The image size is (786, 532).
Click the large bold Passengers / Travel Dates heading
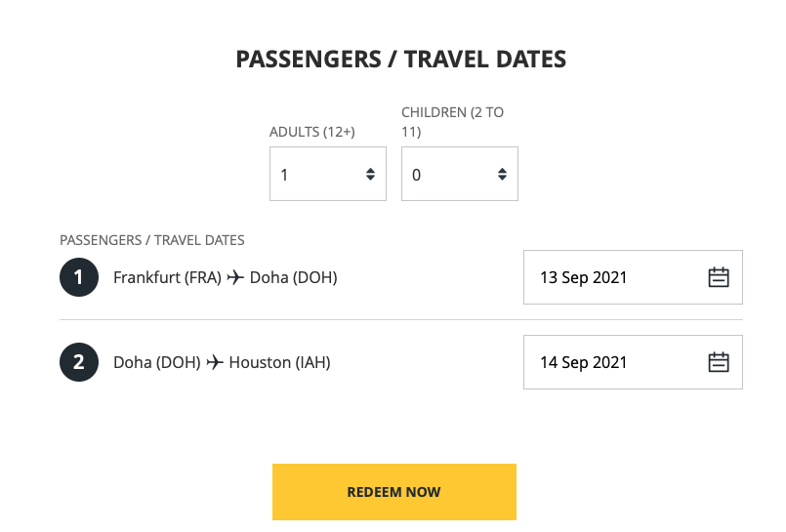pos(401,60)
